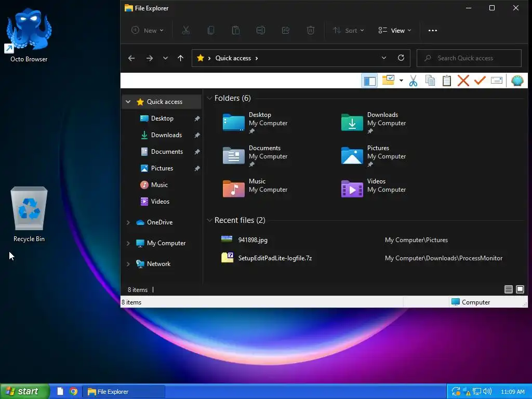Click the Quick access breadcrumb in the address bar

(233, 58)
